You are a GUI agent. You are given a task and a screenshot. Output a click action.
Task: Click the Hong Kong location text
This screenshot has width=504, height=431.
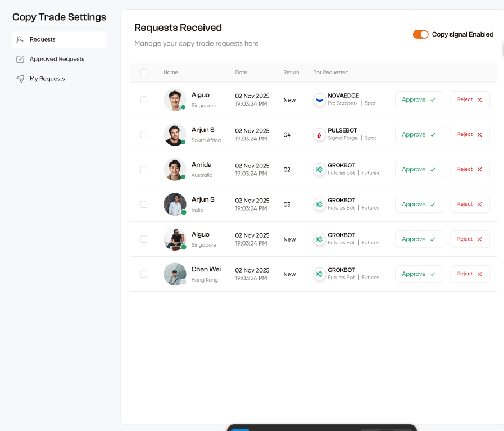pyautogui.click(x=205, y=280)
